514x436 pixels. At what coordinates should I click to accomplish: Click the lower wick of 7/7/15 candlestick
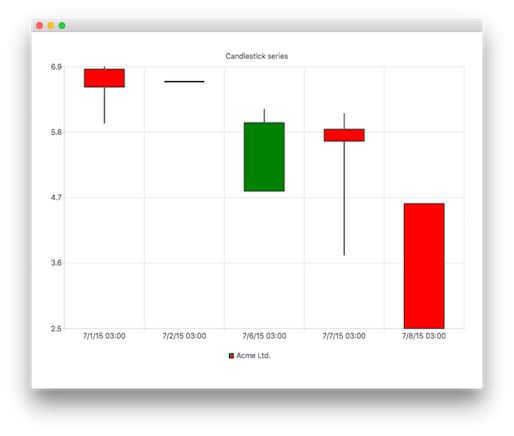coord(344,198)
